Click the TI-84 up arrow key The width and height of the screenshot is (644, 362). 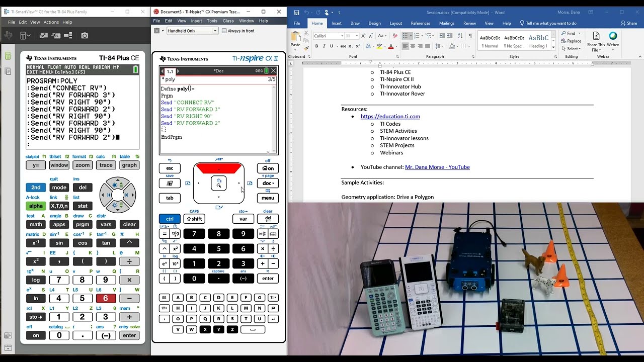118,183
